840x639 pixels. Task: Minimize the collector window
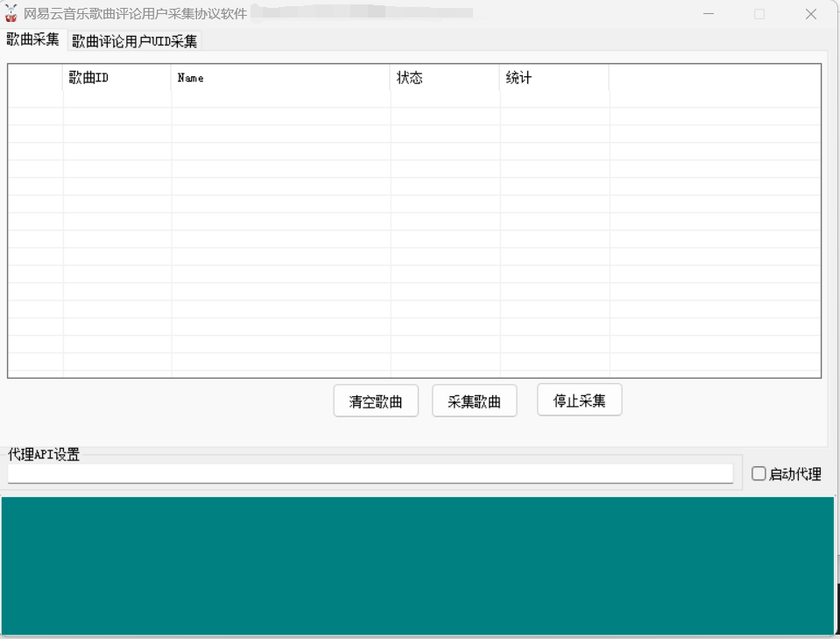(708, 14)
